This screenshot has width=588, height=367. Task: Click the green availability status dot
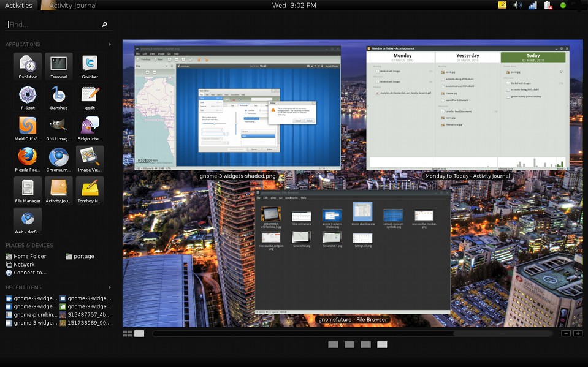563,6
